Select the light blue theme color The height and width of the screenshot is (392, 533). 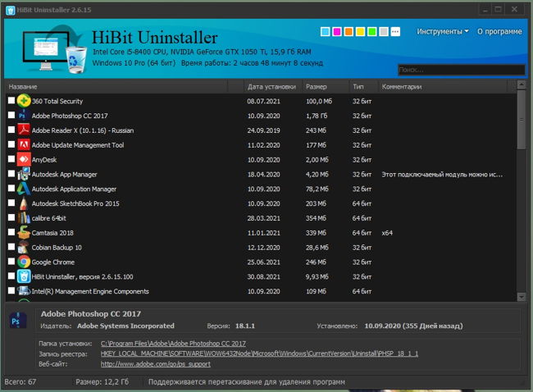point(326,32)
